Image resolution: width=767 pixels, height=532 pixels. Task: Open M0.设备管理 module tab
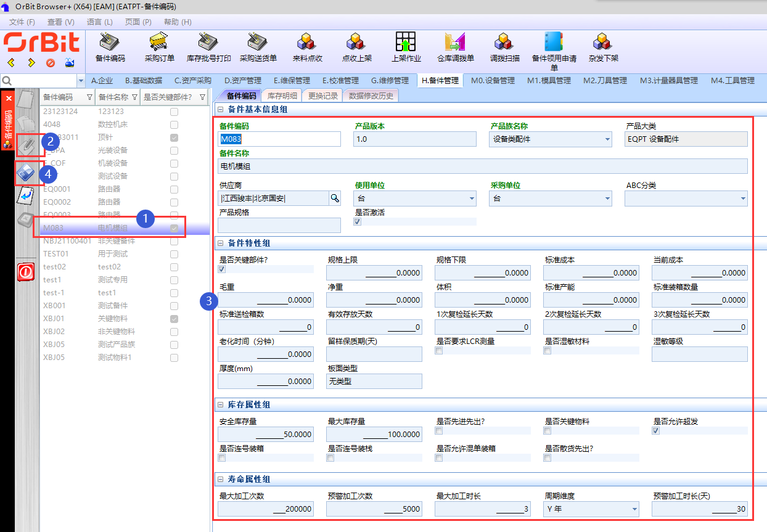(493, 80)
